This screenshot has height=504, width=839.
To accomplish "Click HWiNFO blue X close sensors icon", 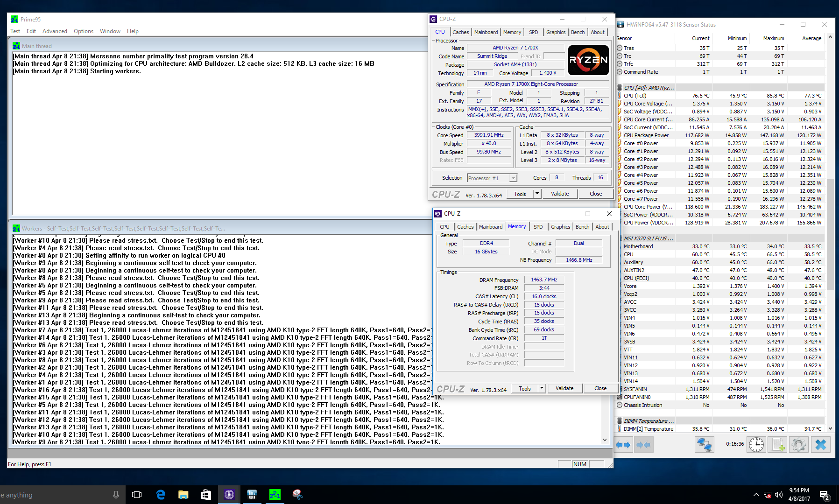I will (x=820, y=444).
